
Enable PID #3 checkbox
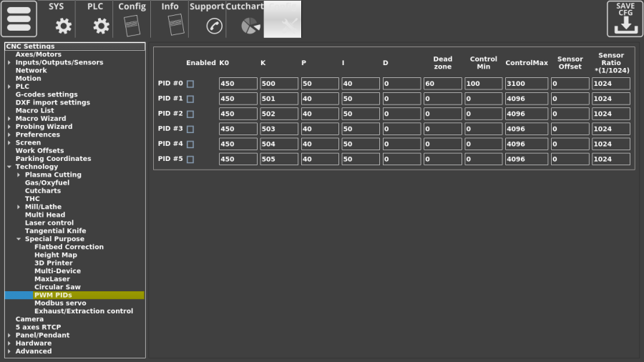coord(190,129)
